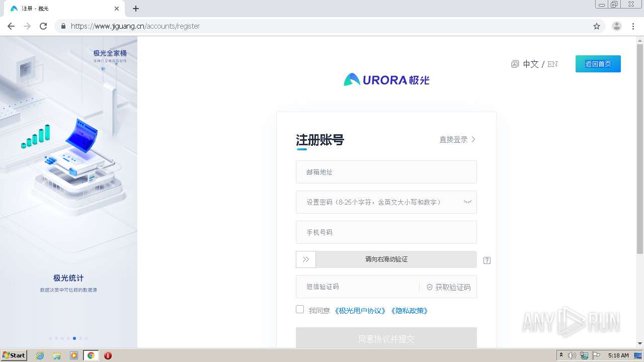Select the last carousel dot
Viewport: 644px width, 362px height.
click(x=87, y=338)
